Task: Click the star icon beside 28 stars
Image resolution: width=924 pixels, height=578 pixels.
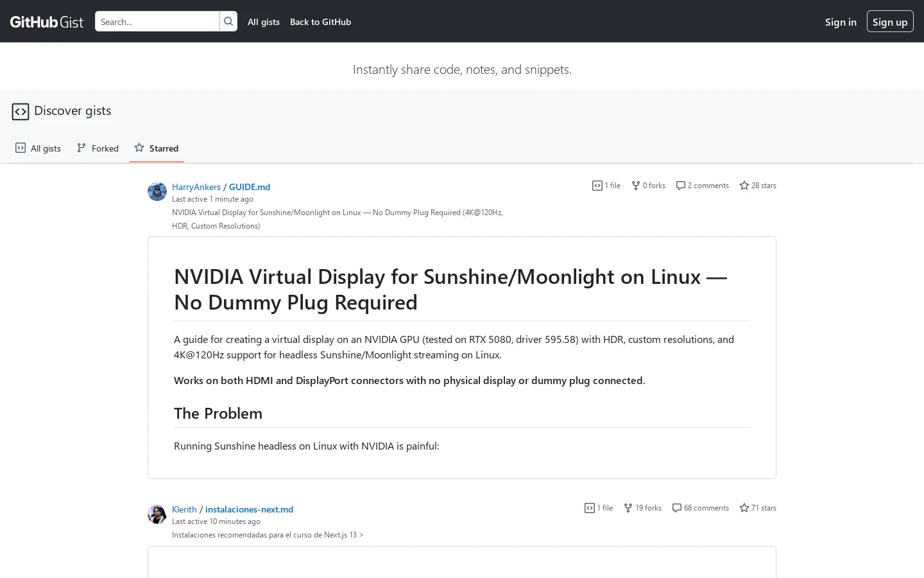Action: [744, 186]
